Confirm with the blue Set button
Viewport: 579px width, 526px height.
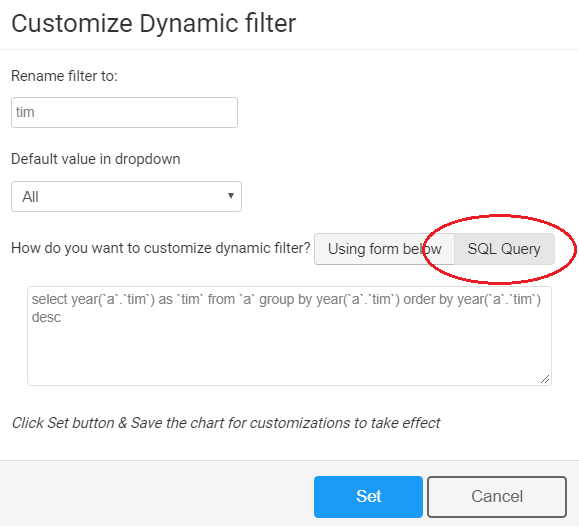368,496
